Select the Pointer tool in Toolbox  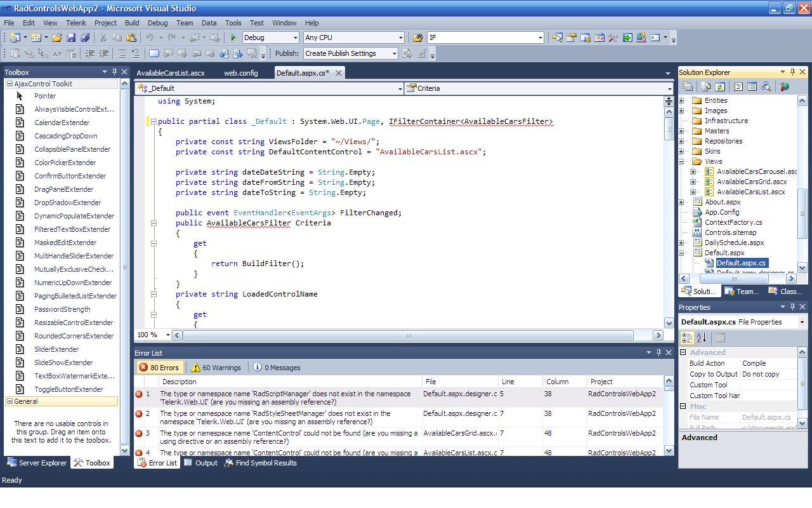44,96
